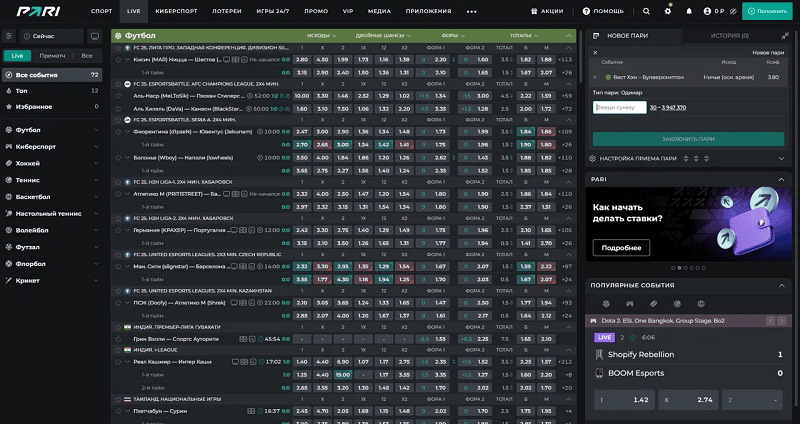Open the notifications bell
The height and width of the screenshot is (424, 800).
(689, 11)
